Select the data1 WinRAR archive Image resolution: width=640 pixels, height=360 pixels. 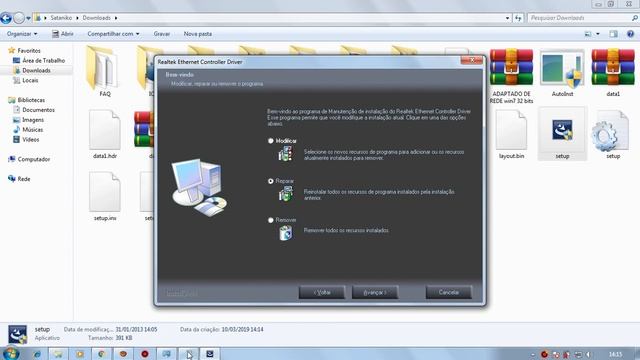(613, 73)
